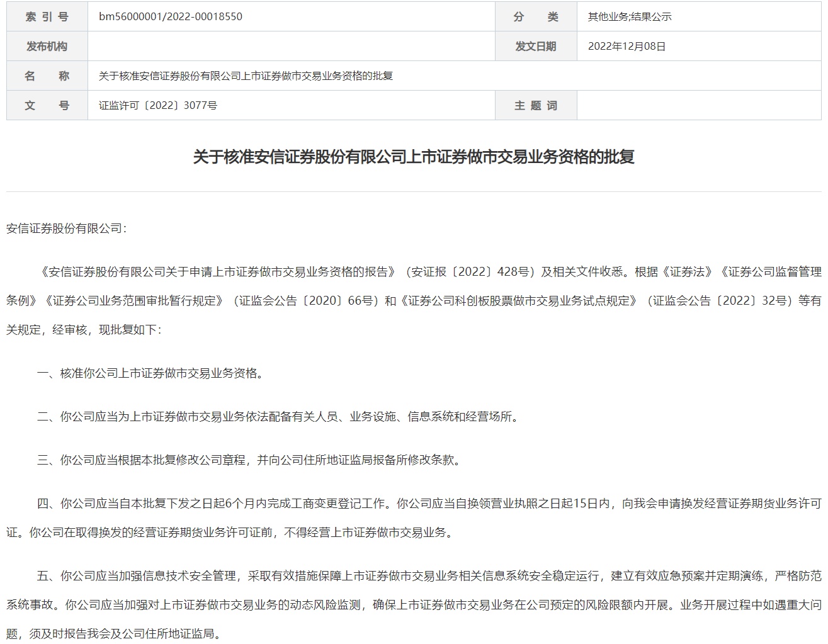Screen dimensions: 828x644
Task: Click the 分类 header cell
Action: tap(536, 17)
